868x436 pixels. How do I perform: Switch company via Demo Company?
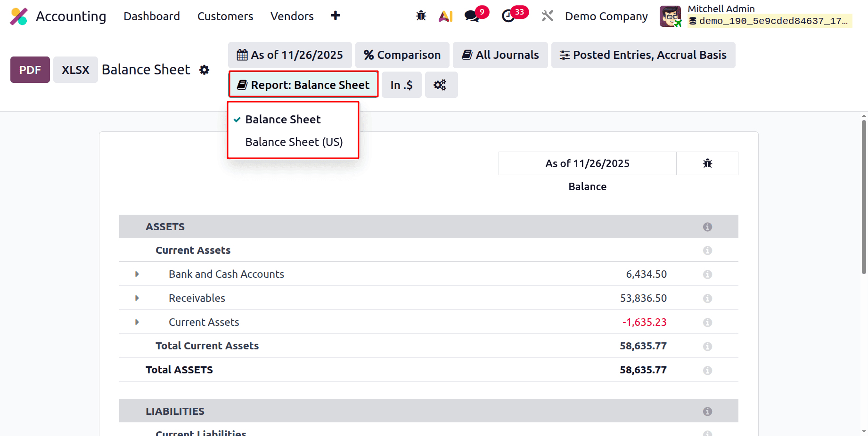click(606, 16)
